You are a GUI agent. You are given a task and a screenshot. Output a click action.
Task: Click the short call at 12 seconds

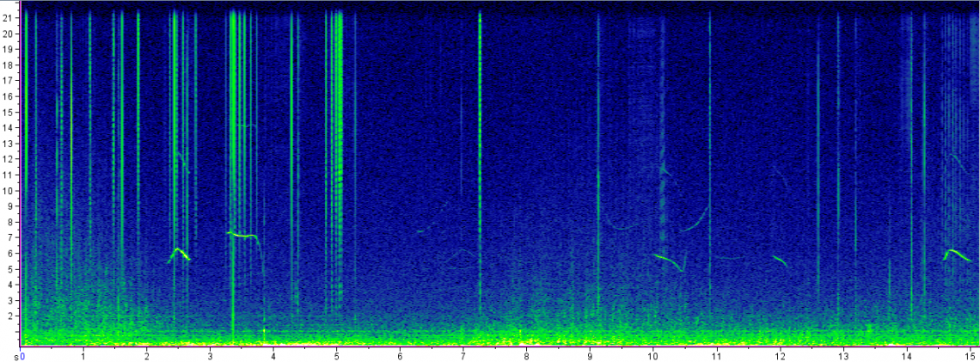point(780,261)
